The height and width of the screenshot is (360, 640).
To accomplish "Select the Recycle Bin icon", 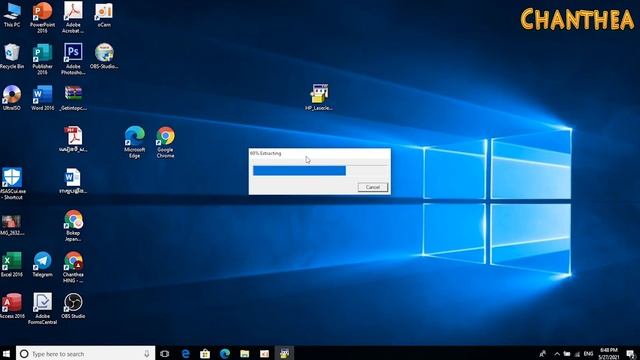I will coord(12,56).
